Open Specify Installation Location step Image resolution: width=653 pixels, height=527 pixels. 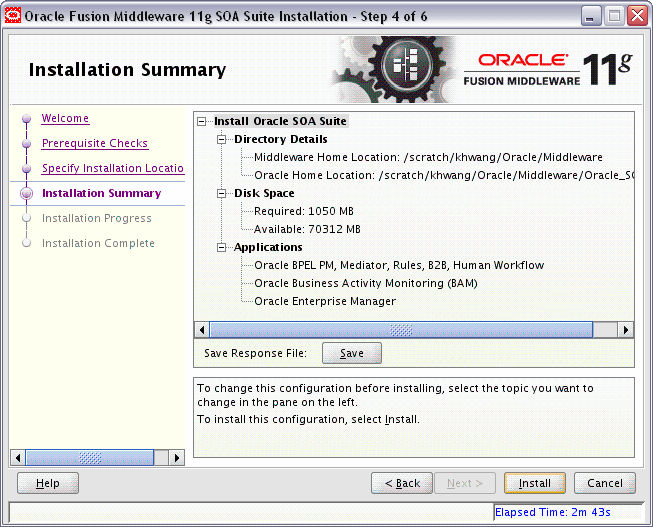112,168
